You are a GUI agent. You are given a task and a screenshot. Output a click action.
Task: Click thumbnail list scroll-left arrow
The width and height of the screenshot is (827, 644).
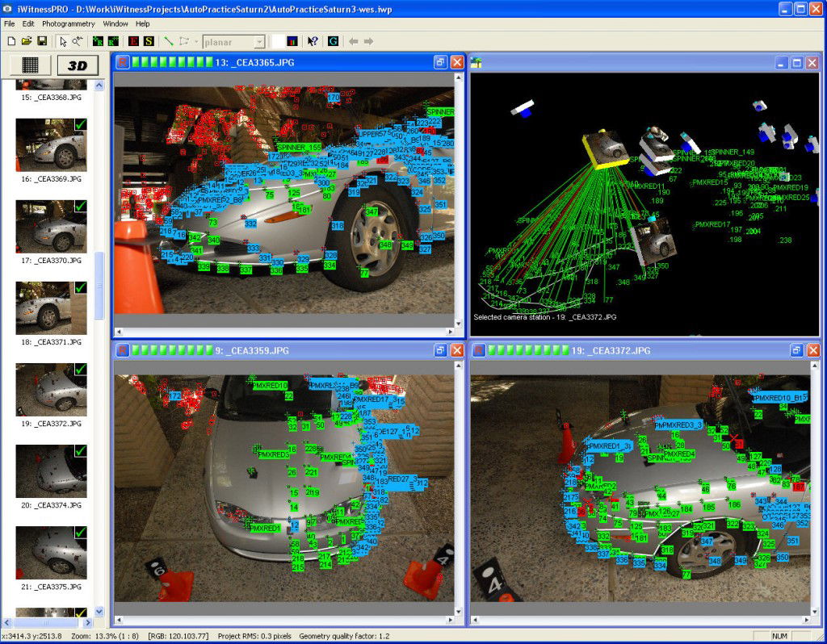point(8,622)
